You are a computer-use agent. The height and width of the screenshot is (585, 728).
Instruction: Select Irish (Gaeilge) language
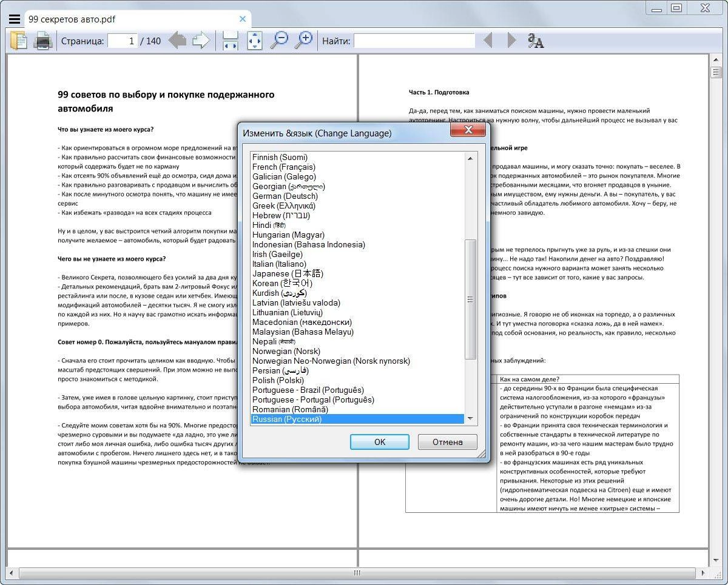coord(357,254)
